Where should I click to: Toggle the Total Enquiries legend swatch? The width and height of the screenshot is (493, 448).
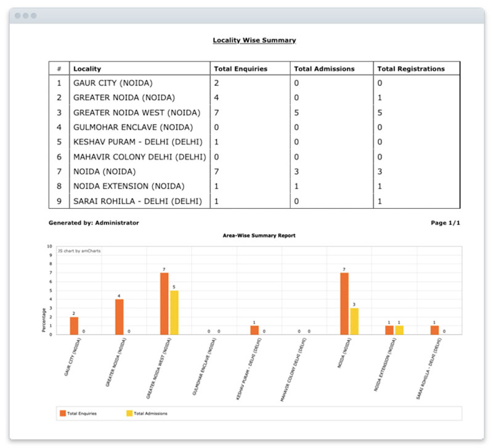pyautogui.click(x=63, y=413)
